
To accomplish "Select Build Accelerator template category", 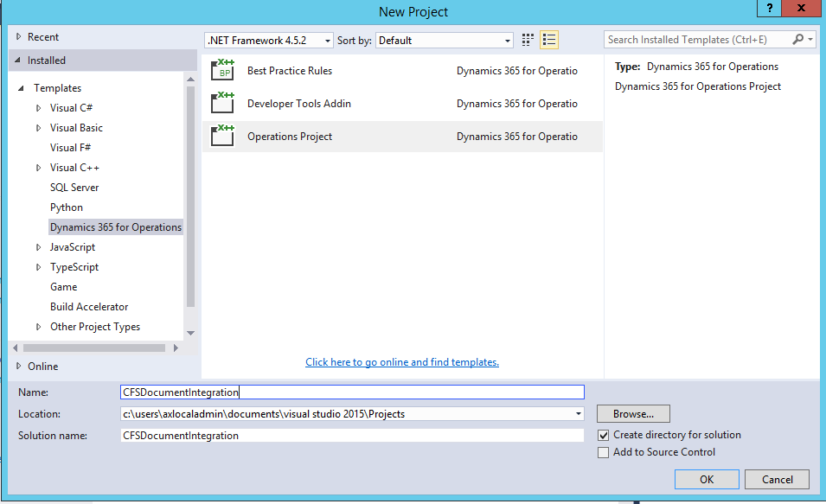I will 89,307.
